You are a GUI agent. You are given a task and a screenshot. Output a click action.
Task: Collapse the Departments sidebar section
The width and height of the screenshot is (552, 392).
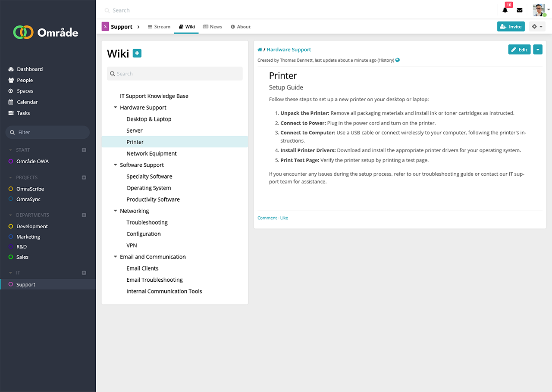point(11,215)
